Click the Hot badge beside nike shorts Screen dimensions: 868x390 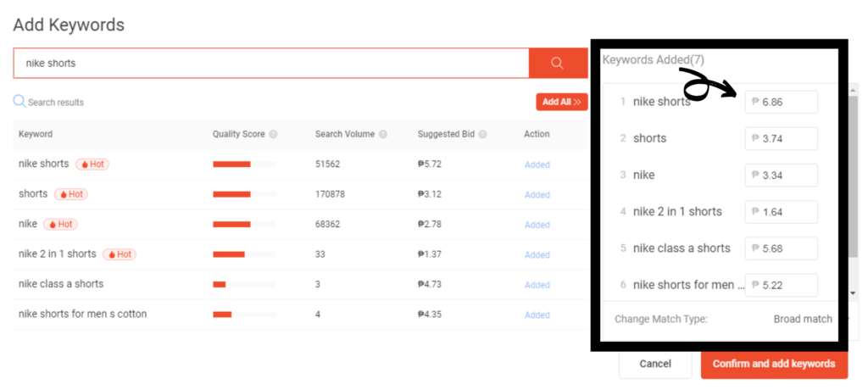click(x=92, y=164)
